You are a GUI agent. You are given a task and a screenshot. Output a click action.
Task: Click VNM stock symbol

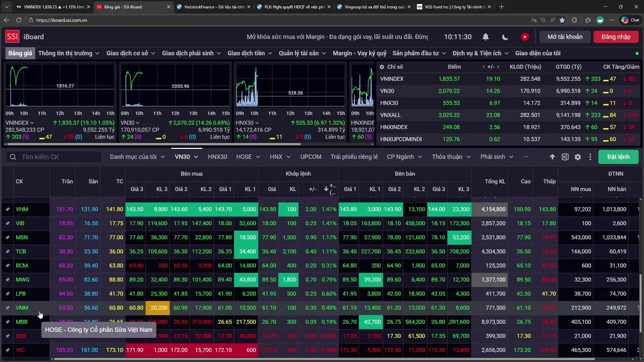pyautogui.click(x=22, y=308)
